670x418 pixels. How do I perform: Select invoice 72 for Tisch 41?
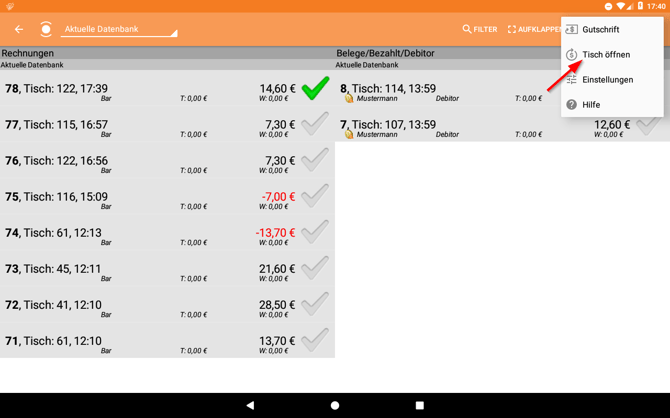click(x=150, y=305)
